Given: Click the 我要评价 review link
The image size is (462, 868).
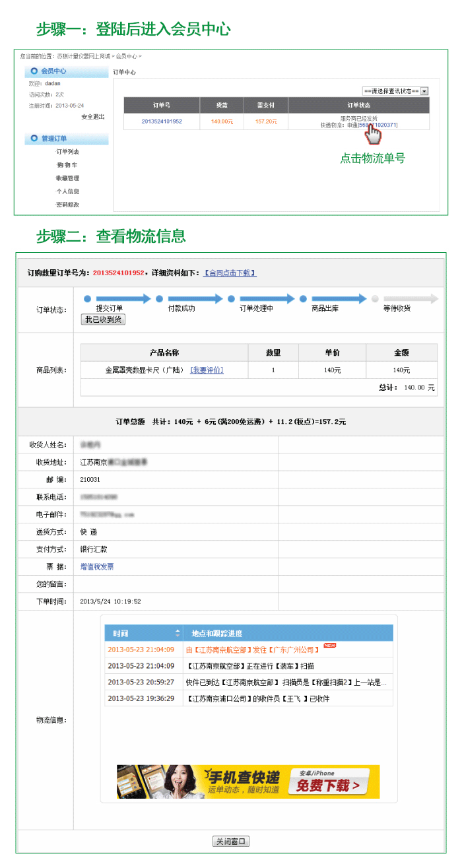Looking at the screenshot, I should 207,370.
